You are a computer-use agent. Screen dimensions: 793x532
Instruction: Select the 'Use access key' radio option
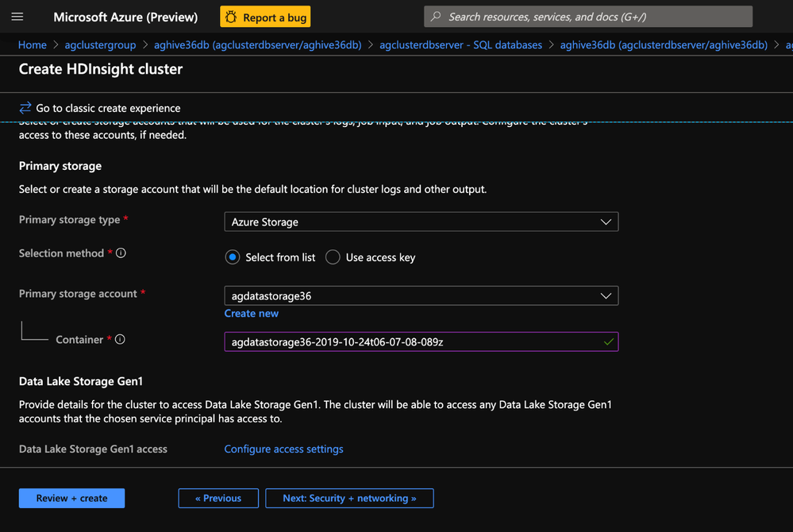(333, 257)
